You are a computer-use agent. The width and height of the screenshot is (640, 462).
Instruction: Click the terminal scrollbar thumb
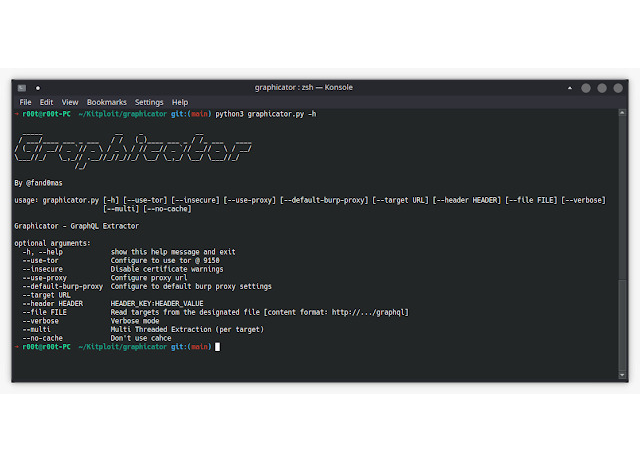(x=622, y=325)
